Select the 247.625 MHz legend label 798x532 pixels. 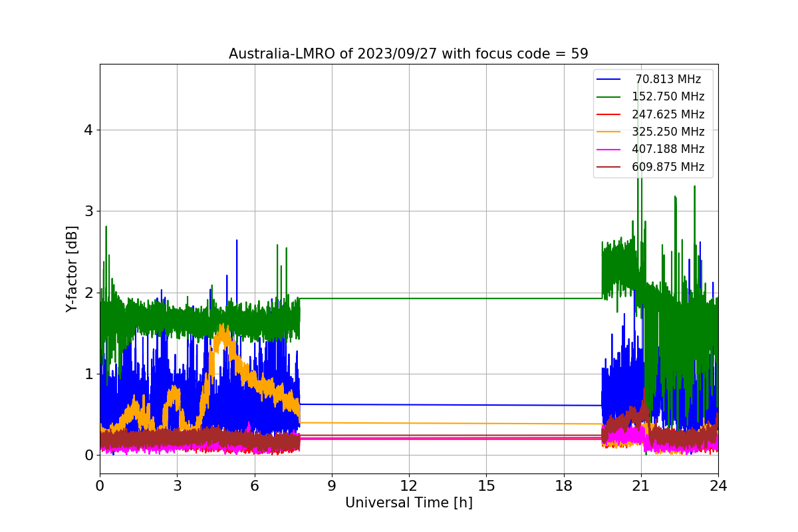pyautogui.click(x=668, y=114)
